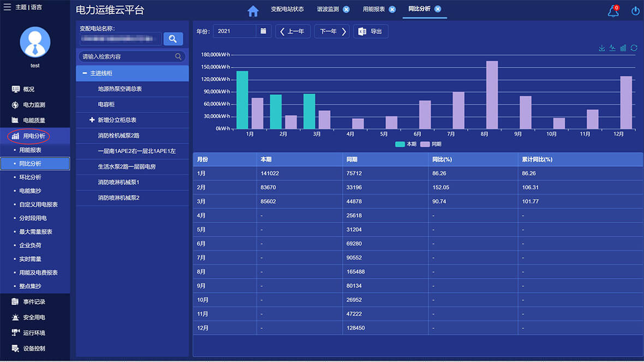This screenshot has width=644, height=362.
Task: Click the 上一年 button
Action: 293,32
